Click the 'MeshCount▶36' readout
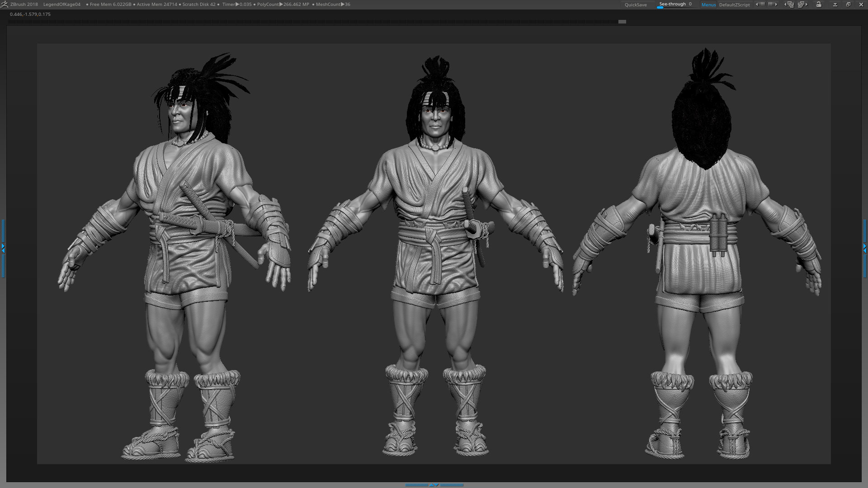Screen dimensions: 868x488 (x=333, y=5)
